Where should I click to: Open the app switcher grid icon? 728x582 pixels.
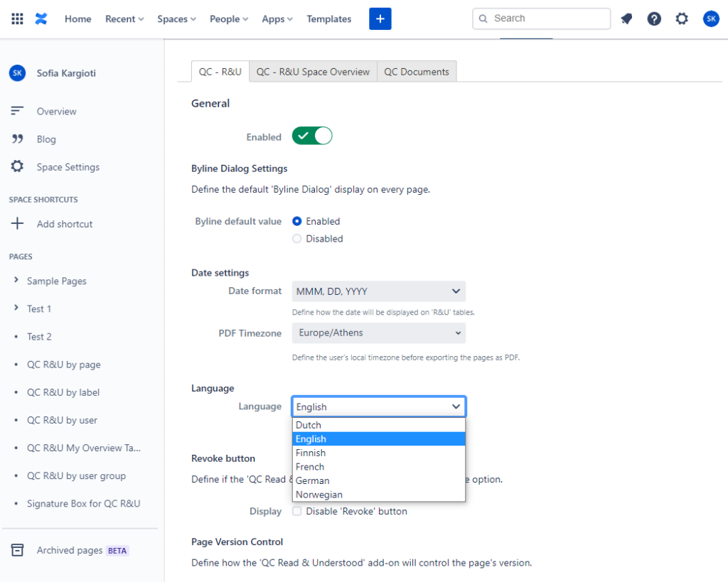pyautogui.click(x=18, y=19)
